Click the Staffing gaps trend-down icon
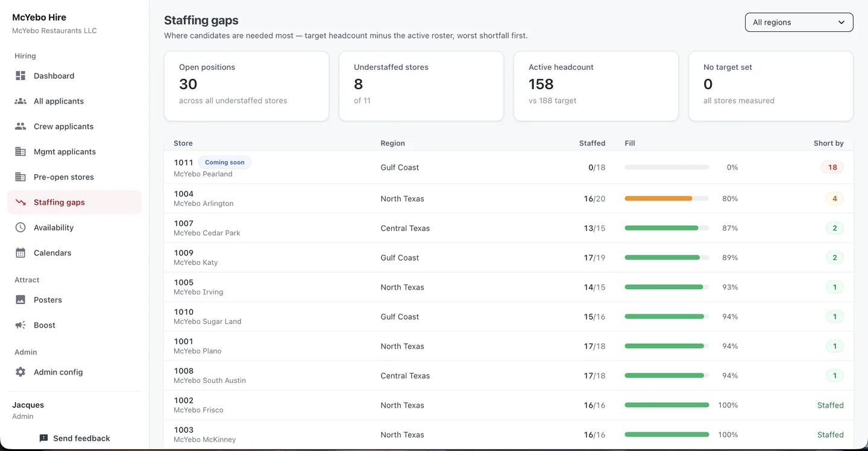The height and width of the screenshot is (451, 868). [20, 202]
